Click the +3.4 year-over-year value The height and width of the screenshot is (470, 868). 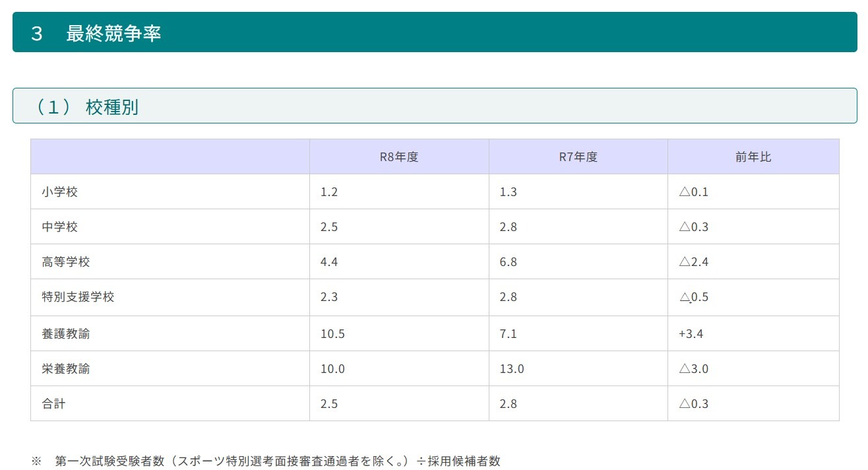(691, 334)
